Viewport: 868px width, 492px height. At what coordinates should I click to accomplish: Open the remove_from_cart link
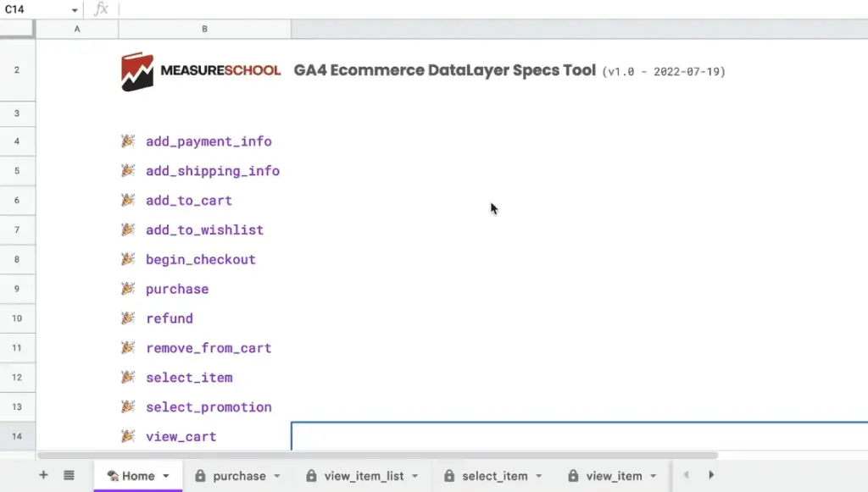(x=209, y=347)
